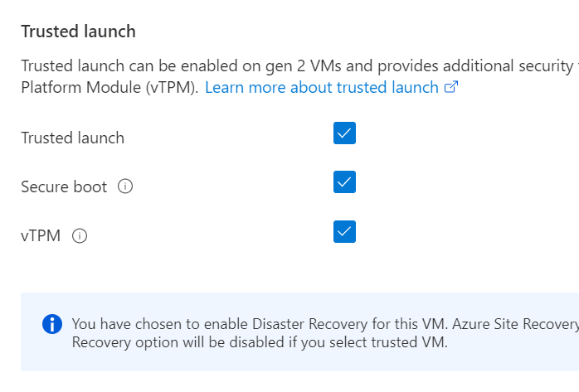Disable the Secure boot checkbox

click(x=344, y=181)
